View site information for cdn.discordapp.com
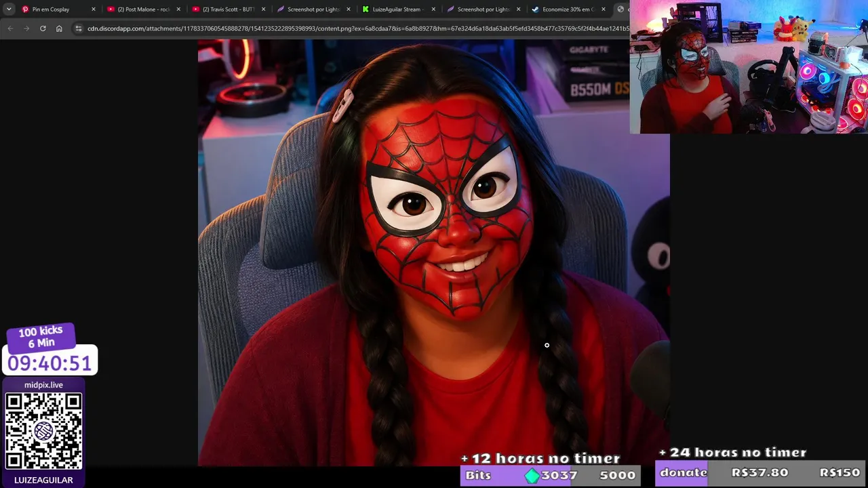This screenshot has width=868, height=488. coord(79,28)
